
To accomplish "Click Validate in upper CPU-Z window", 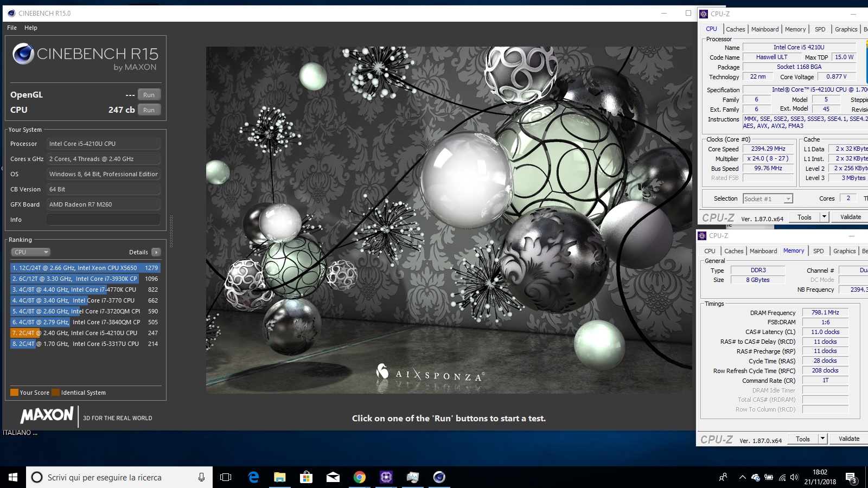I will pos(851,217).
